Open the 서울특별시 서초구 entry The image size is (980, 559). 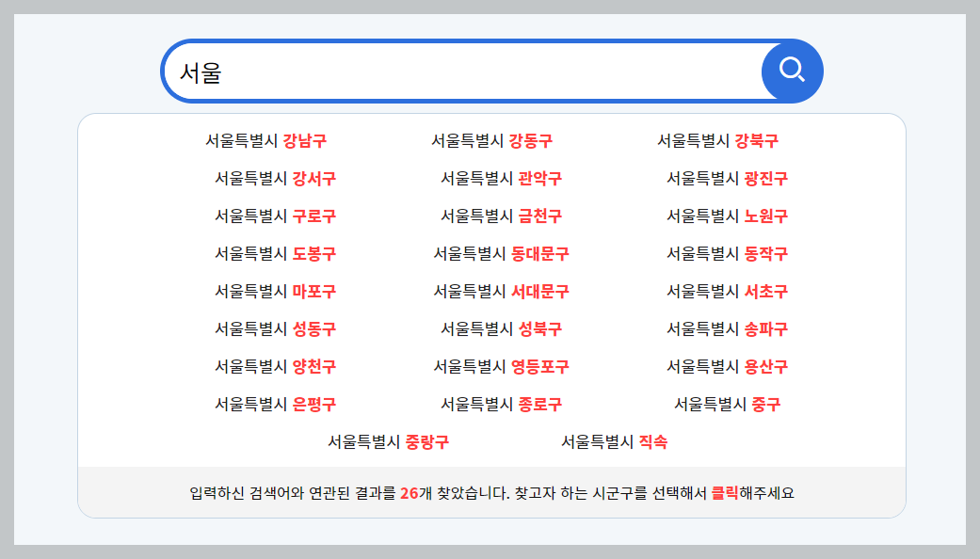click(x=727, y=291)
